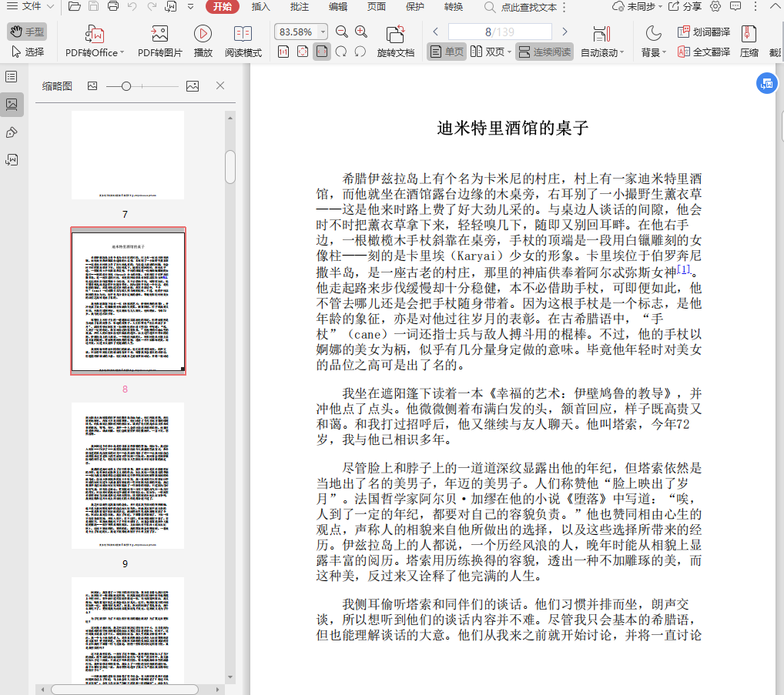This screenshot has height=695, width=784.
Task: Toggle 连续阅读 continuous reading
Action: 544,52
